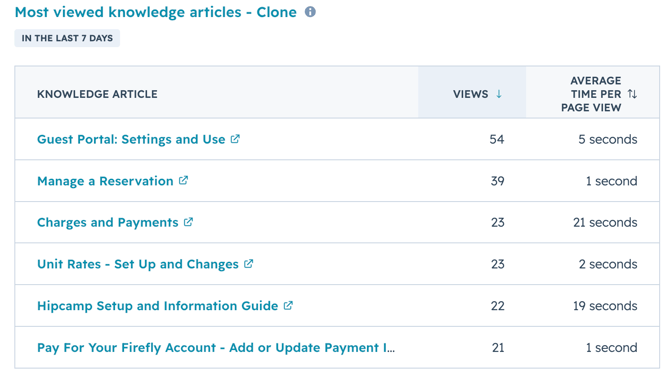
Task: Select the 54 views cell for Guest Portal
Action: (x=497, y=139)
